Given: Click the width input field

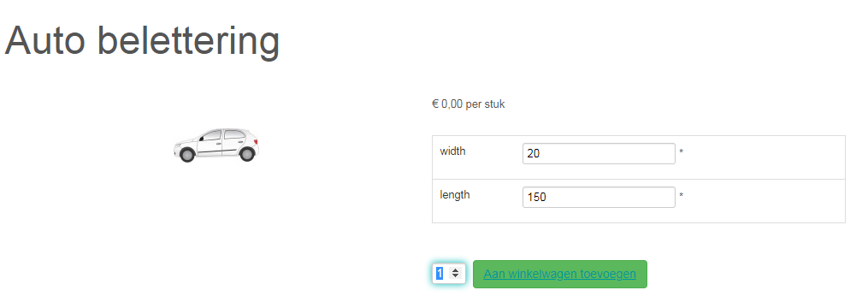Looking at the screenshot, I should coord(599,153).
